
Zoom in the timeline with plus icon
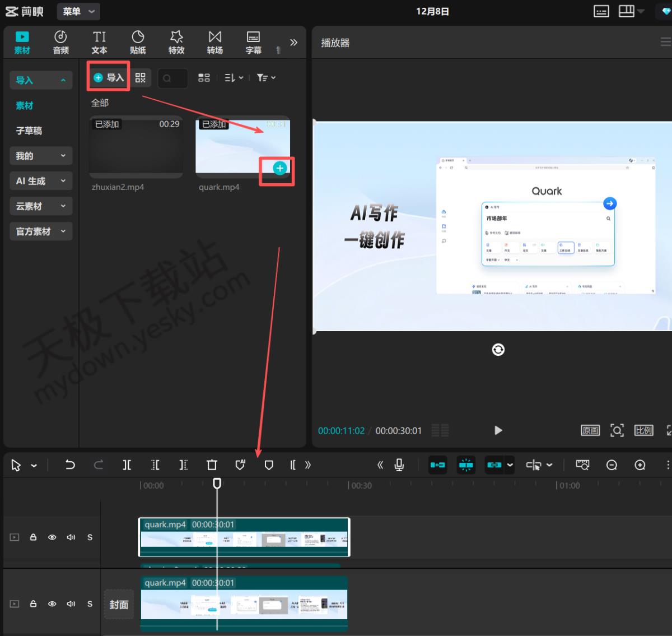[x=640, y=465]
